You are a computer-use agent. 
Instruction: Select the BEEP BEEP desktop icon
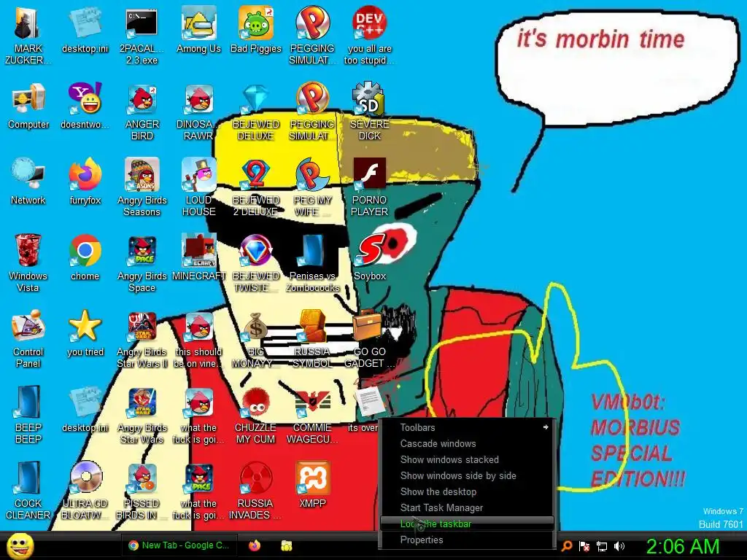click(28, 415)
